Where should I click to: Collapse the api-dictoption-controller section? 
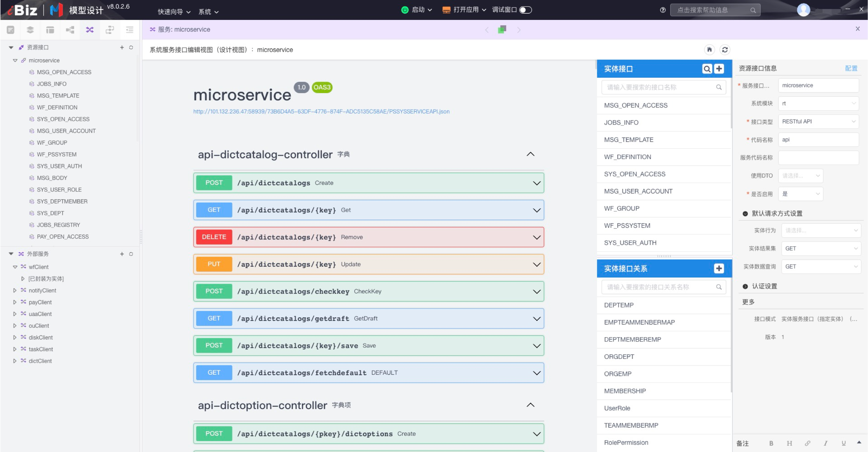530,405
